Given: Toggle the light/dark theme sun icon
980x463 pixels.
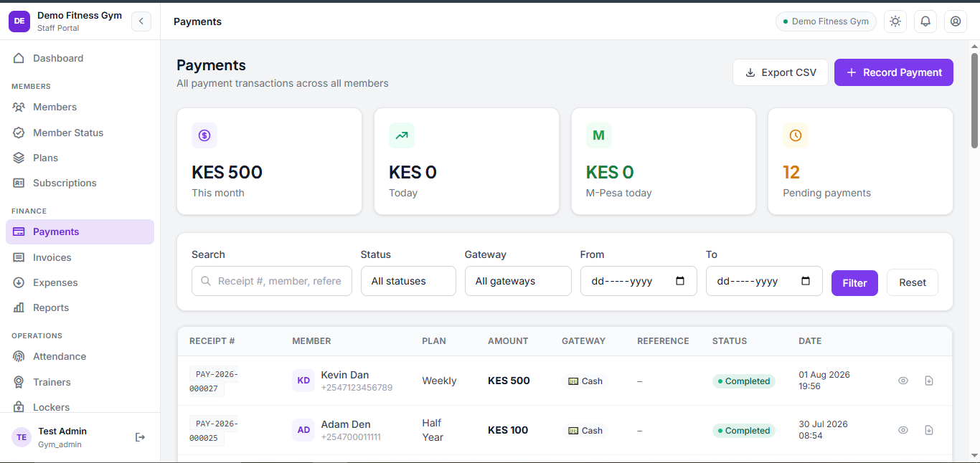Looking at the screenshot, I should point(895,22).
